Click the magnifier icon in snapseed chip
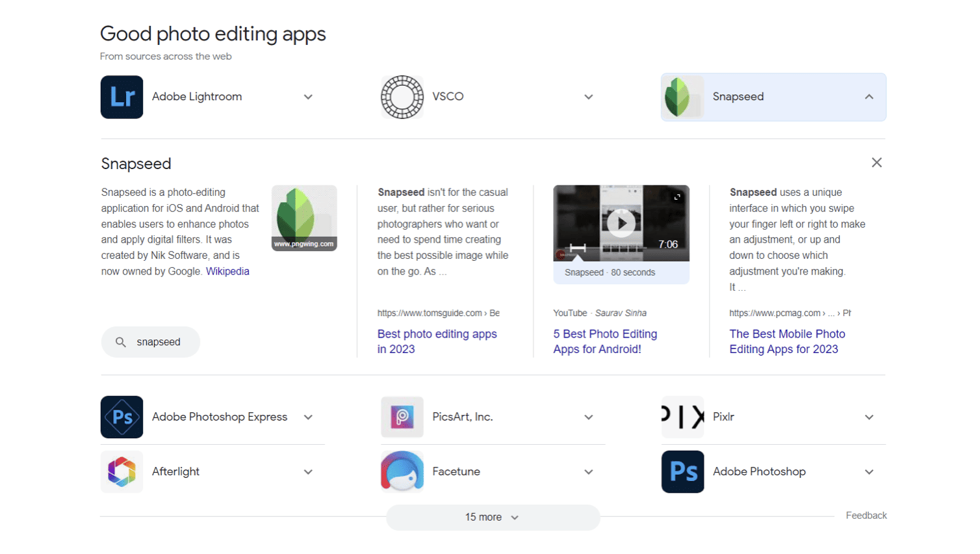 click(x=120, y=342)
